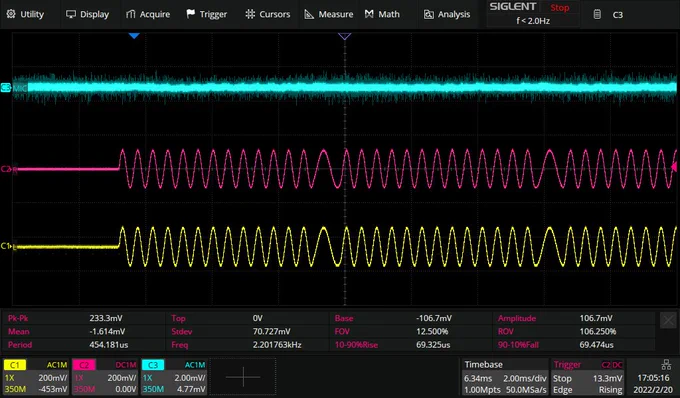
Task: Toggle the cyan C3 channel box
Action: [x=174, y=377]
